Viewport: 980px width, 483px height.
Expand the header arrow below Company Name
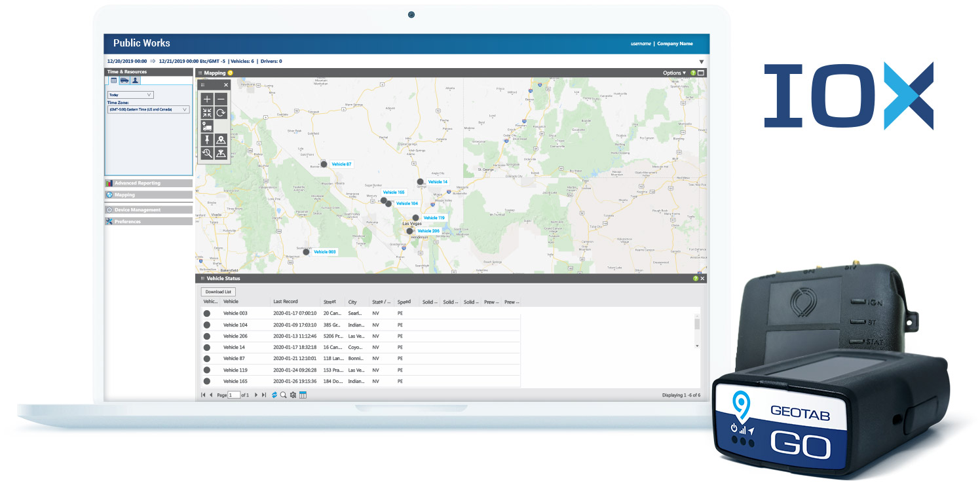coord(701,62)
